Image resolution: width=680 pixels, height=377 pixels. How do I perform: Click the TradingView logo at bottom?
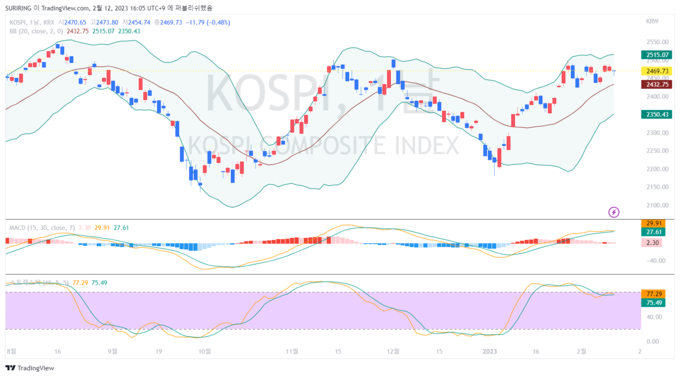30,368
